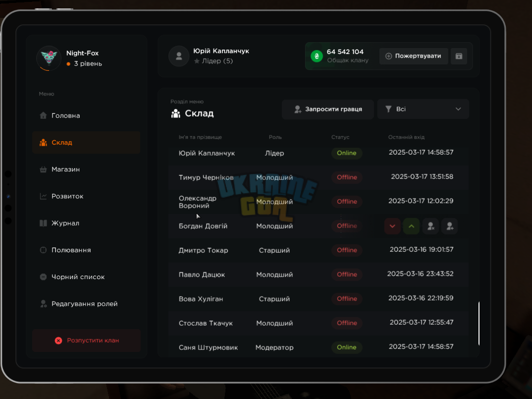Click Запросити гравця button
Screen dimensions: 532x399
click(x=328, y=109)
